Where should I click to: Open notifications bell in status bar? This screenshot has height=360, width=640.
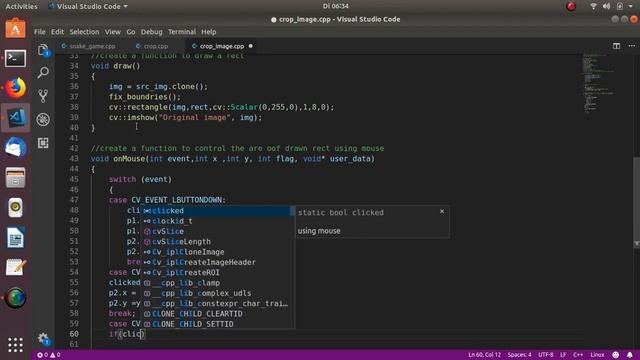(x=630, y=355)
